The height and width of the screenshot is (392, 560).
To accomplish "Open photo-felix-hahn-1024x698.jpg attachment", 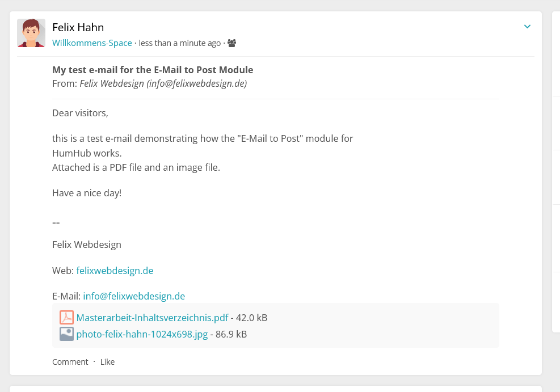I will click(x=142, y=334).
